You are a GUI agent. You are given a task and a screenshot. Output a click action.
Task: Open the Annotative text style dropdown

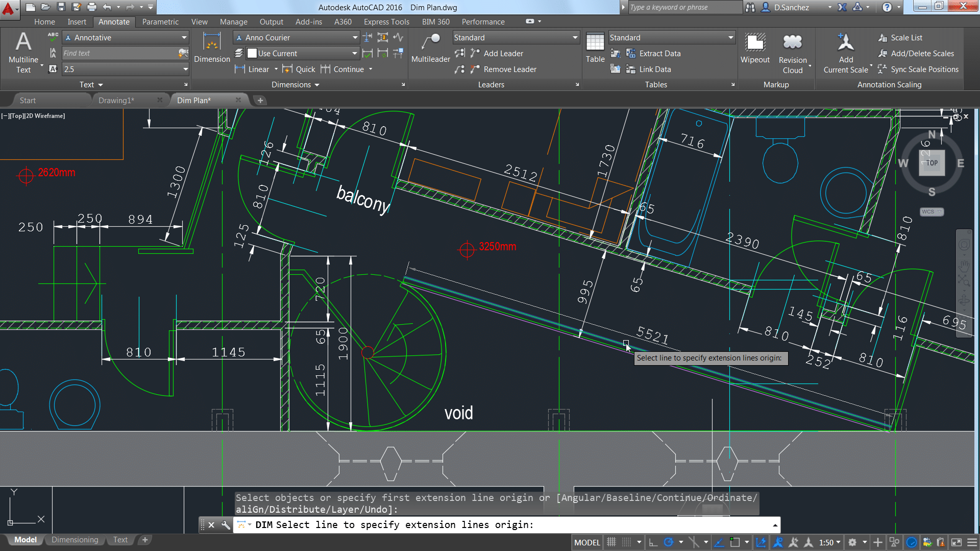(126, 37)
